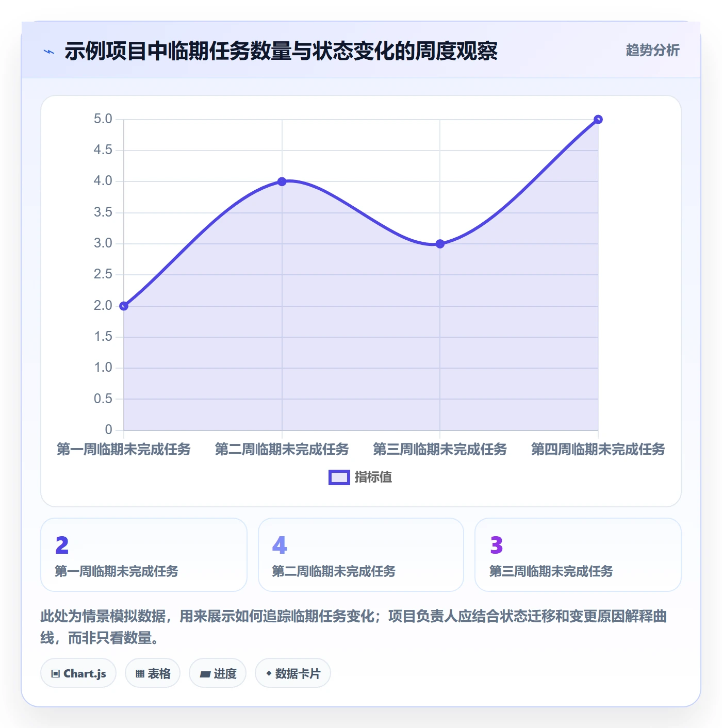Click the title 示例项目中临期任务数量与状态变化的周度观察
This screenshot has height=728, width=722.
[281, 51]
